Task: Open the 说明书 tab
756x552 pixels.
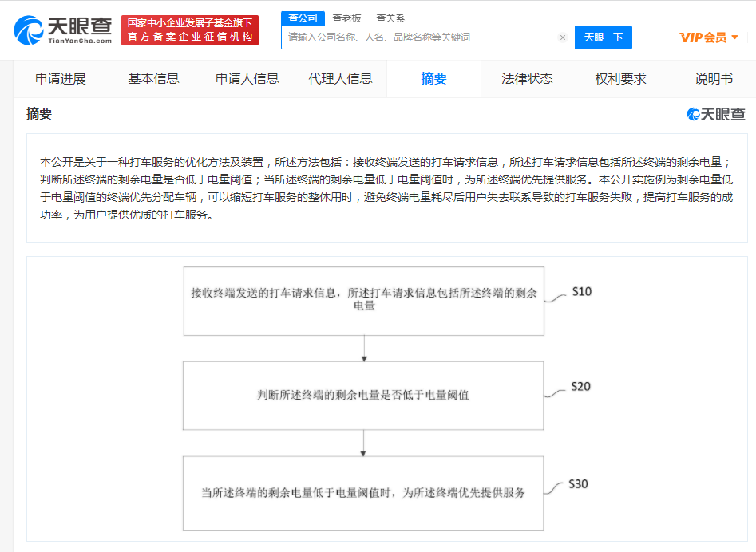Action: coord(713,79)
